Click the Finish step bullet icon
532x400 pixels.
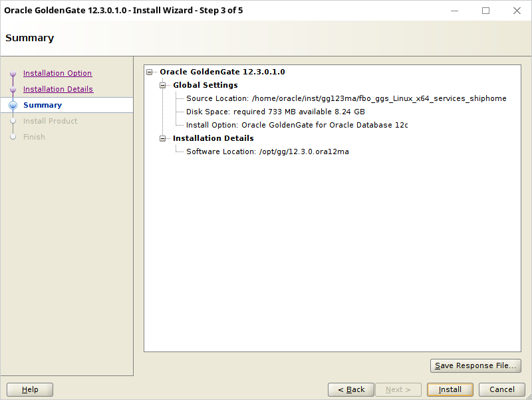13,137
